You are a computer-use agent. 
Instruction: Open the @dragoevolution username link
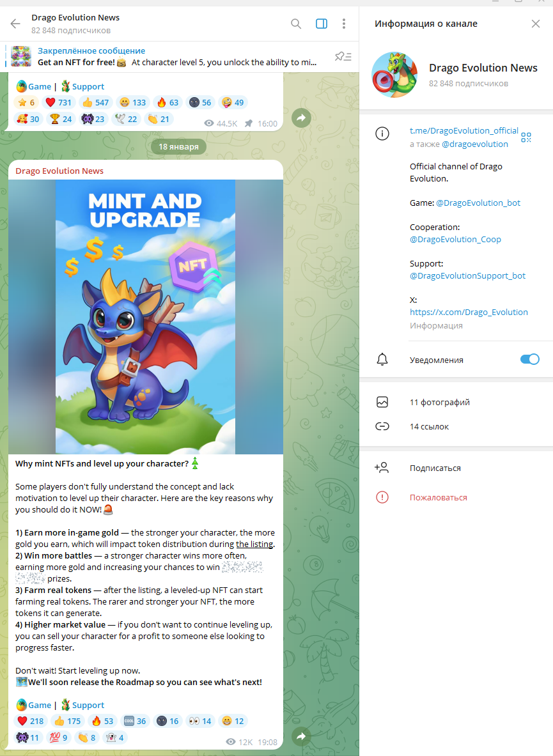[x=475, y=144]
